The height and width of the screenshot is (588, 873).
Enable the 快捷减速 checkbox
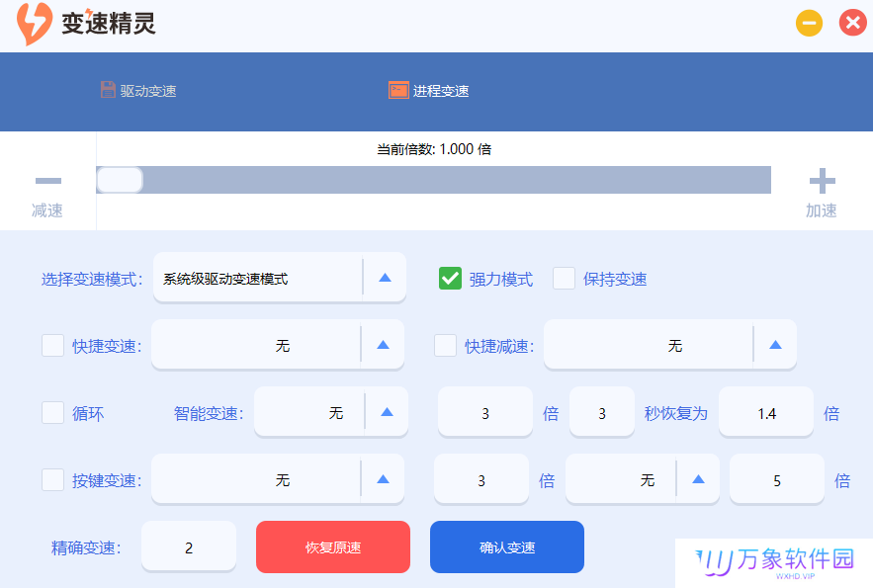point(446,346)
